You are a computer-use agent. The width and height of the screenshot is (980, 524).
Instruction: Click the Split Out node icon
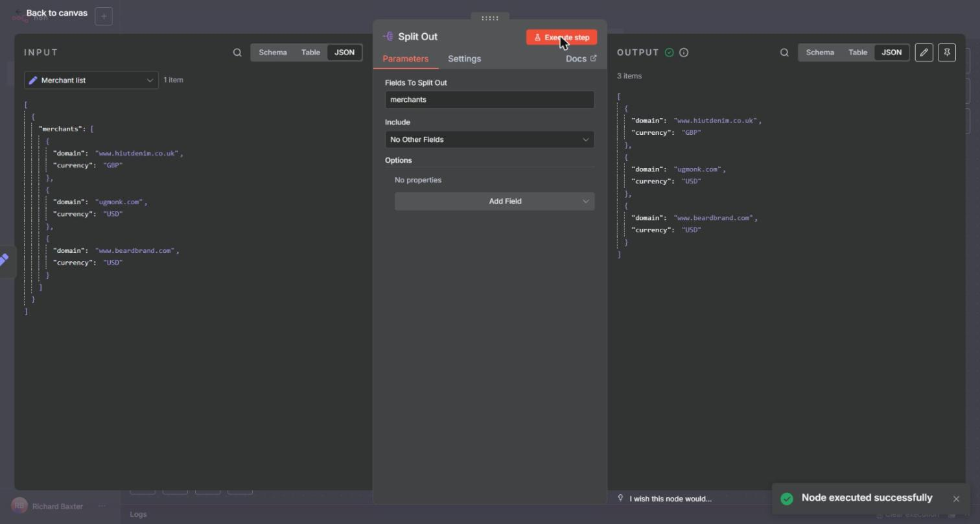[388, 37]
